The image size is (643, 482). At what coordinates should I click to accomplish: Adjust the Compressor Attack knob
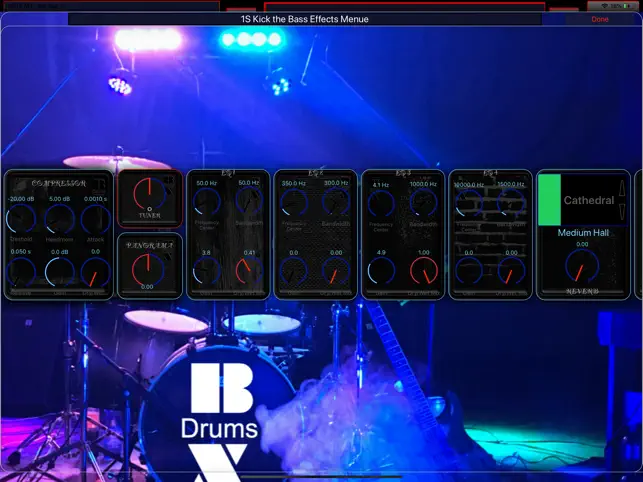[96, 219]
